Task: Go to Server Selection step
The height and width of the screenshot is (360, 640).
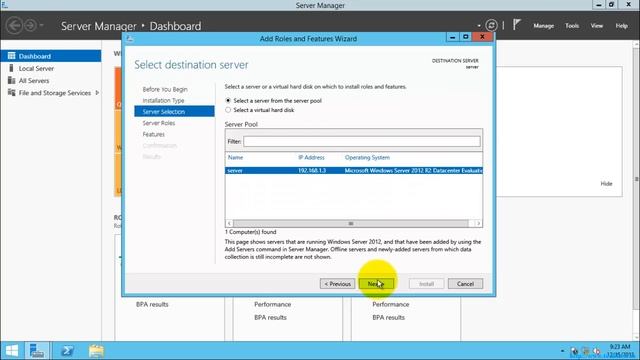Action: 174,111
